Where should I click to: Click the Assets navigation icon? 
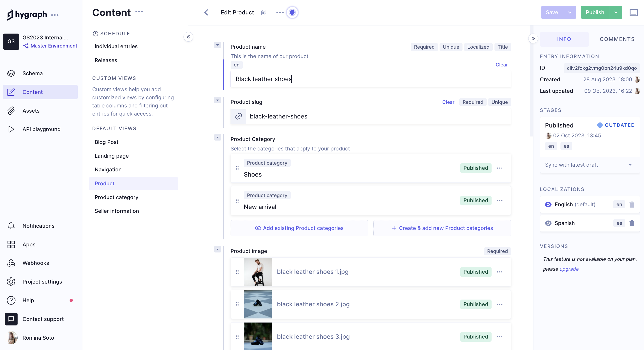coord(11,110)
